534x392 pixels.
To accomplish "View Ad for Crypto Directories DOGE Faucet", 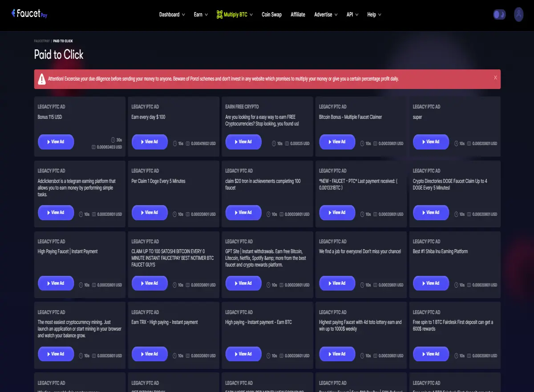I will pos(431,213).
